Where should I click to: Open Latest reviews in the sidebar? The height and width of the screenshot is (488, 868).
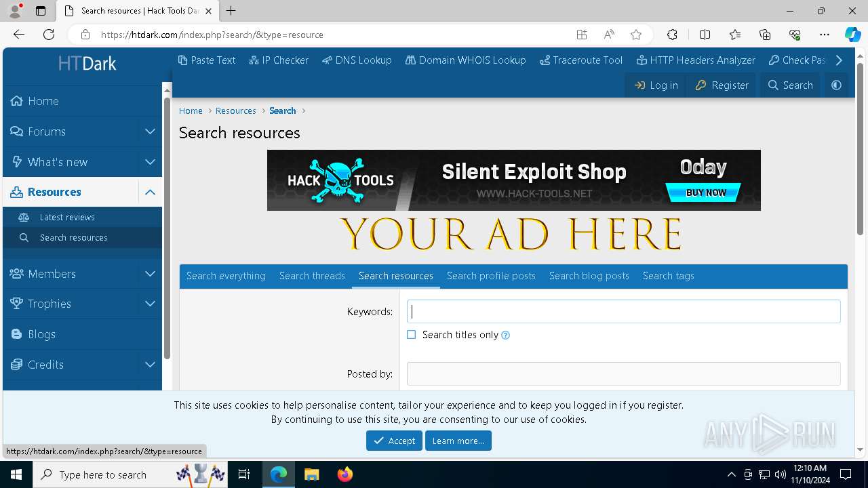[x=82, y=217]
